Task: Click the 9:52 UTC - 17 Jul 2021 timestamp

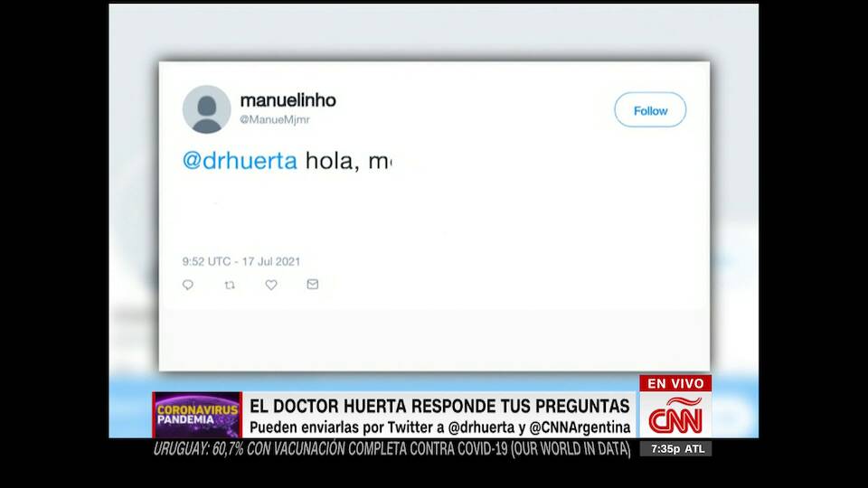Action: pos(241,261)
